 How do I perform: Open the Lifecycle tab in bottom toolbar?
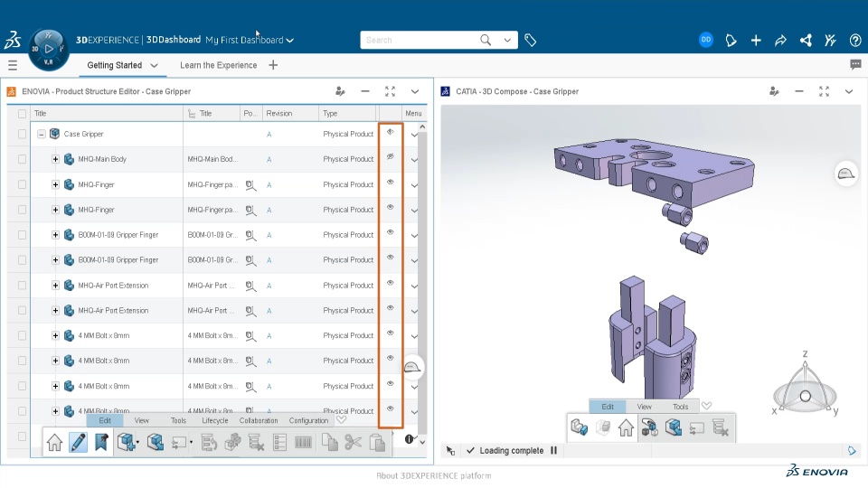[215, 420]
